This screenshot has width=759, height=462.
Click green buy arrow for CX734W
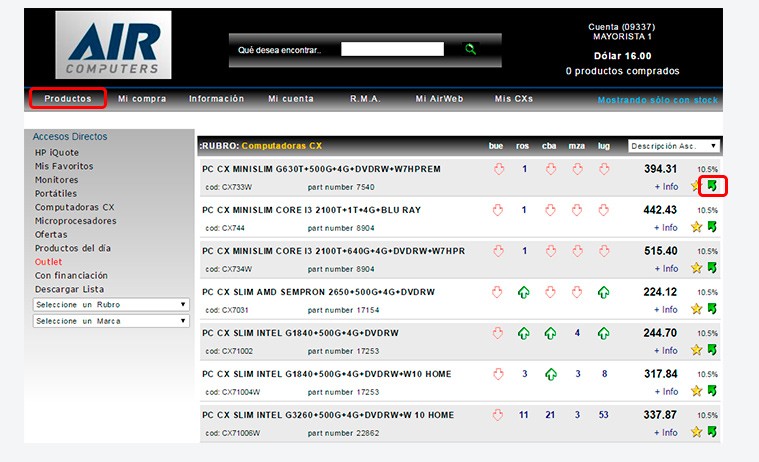712,267
